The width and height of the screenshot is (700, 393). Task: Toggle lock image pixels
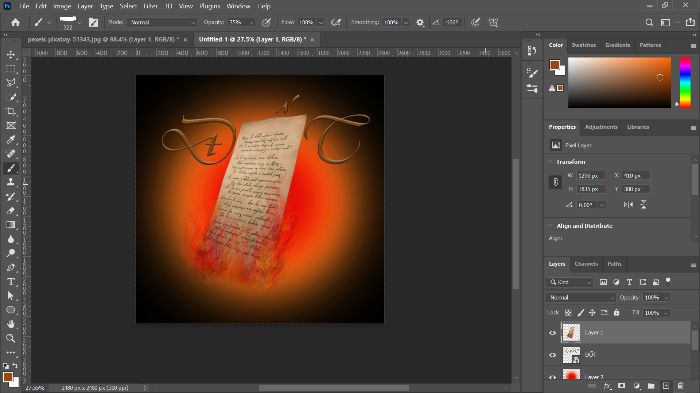[x=580, y=313]
